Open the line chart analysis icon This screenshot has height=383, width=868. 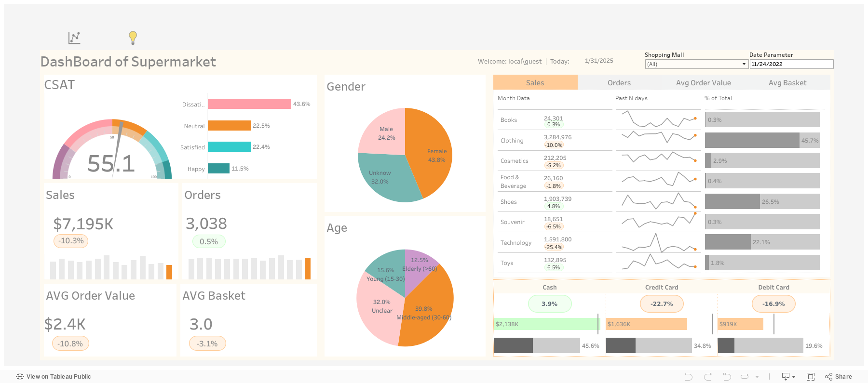click(74, 38)
